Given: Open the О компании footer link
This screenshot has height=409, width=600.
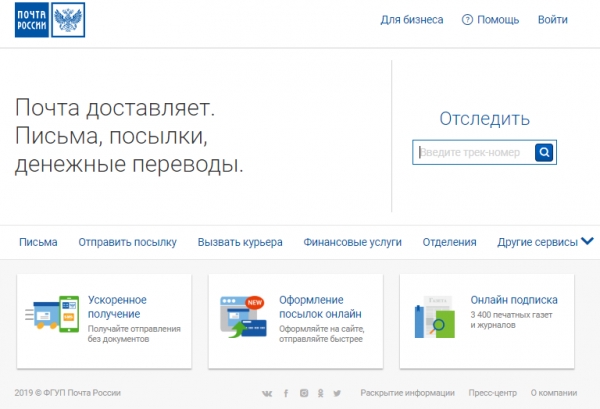Looking at the screenshot, I should tap(554, 393).
